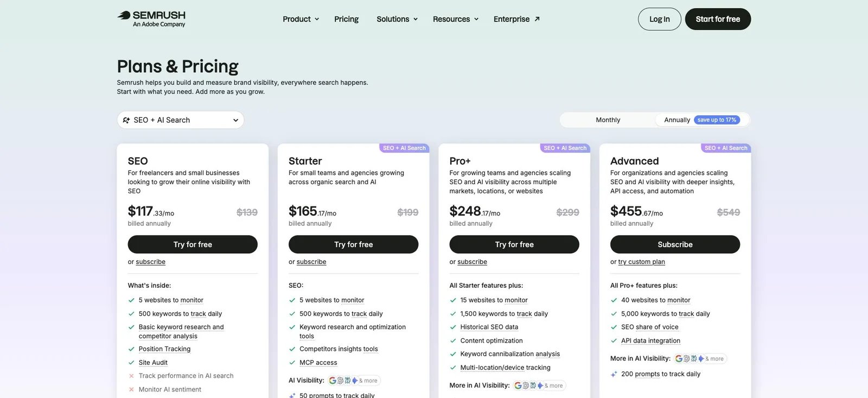Click Start for free button
Viewport: 868px width, 398px height.
pyautogui.click(x=718, y=19)
